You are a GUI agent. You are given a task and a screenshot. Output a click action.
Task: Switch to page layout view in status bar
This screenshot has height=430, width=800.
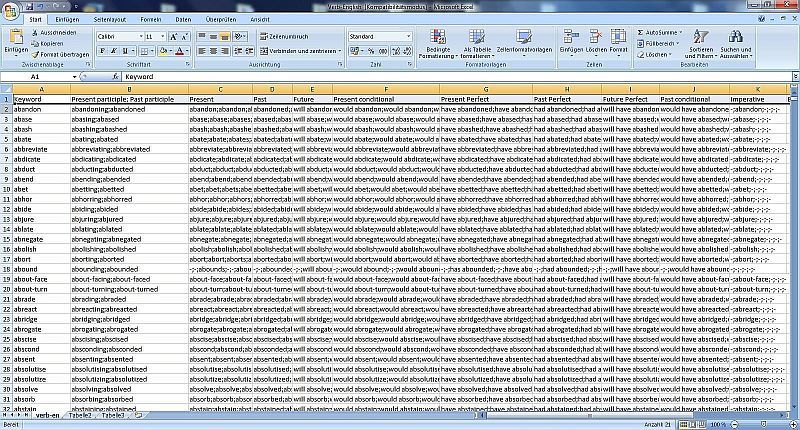tap(693, 424)
